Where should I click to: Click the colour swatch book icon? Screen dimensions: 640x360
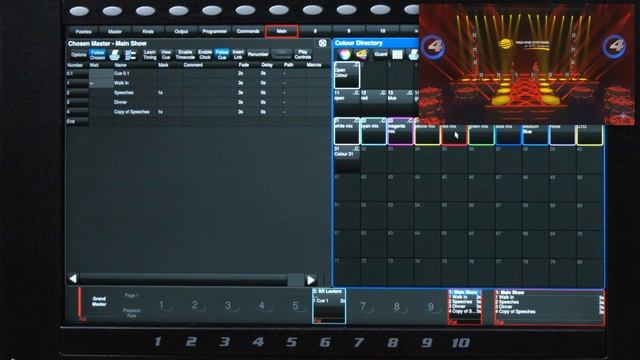[x=362, y=55]
